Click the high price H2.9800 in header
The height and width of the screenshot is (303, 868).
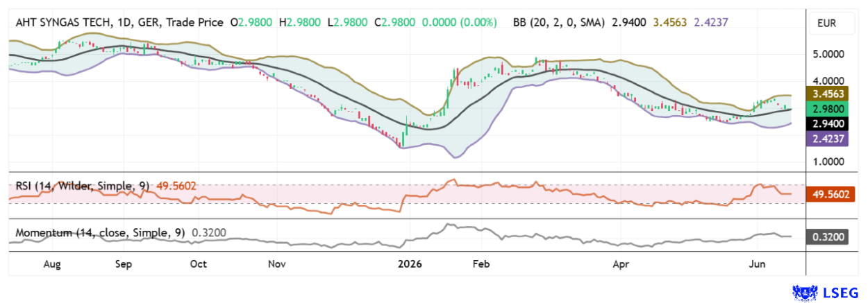click(x=299, y=22)
